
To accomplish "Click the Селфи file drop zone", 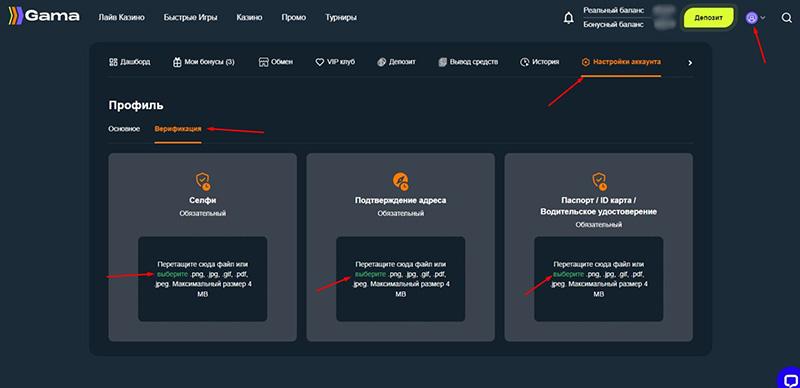I will [203, 279].
